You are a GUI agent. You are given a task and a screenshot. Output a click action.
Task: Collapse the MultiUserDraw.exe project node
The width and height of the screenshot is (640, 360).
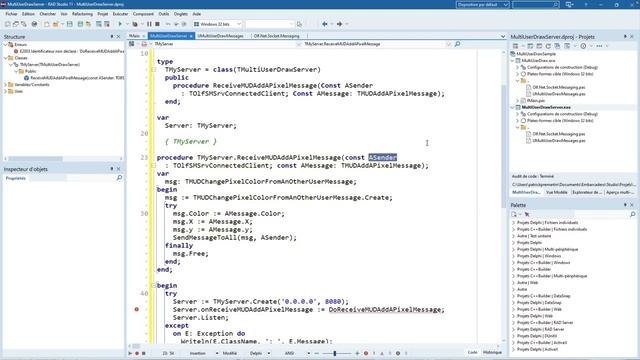pos(513,60)
